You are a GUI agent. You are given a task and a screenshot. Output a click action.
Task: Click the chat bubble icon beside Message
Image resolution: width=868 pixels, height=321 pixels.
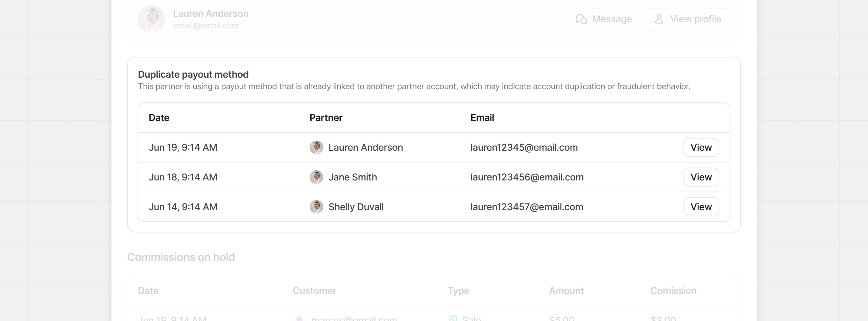(581, 19)
